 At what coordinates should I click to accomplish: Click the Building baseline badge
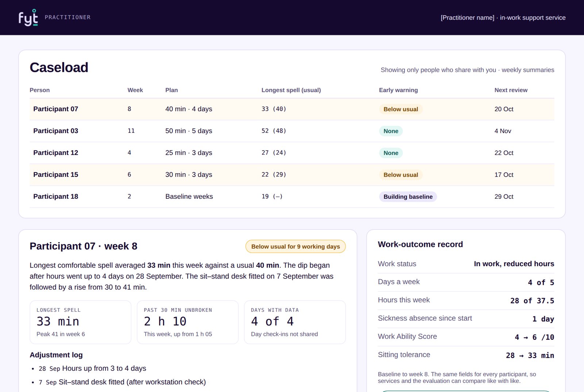[408, 197]
